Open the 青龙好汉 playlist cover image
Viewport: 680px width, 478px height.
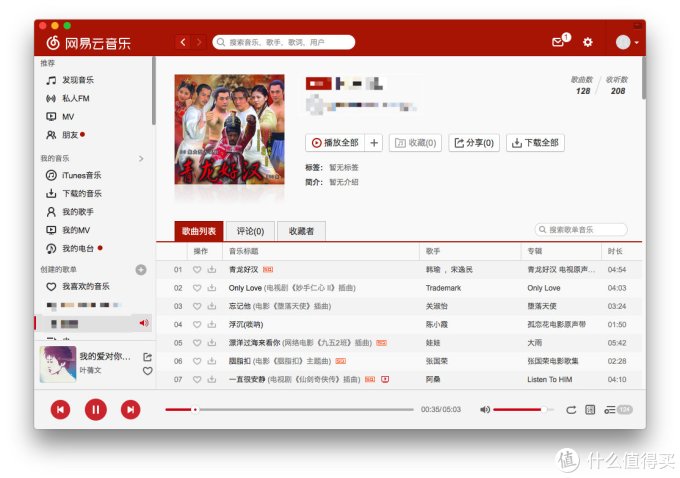[229, 129]
